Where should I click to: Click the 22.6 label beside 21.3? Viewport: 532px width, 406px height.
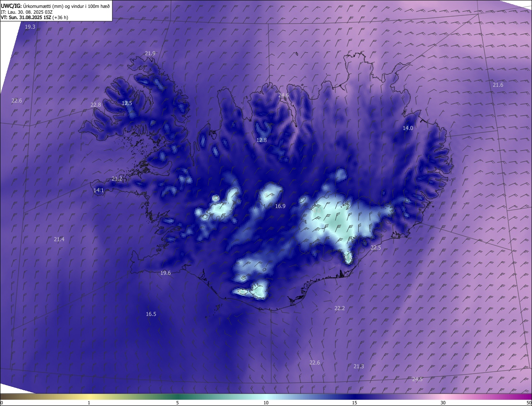315,362
